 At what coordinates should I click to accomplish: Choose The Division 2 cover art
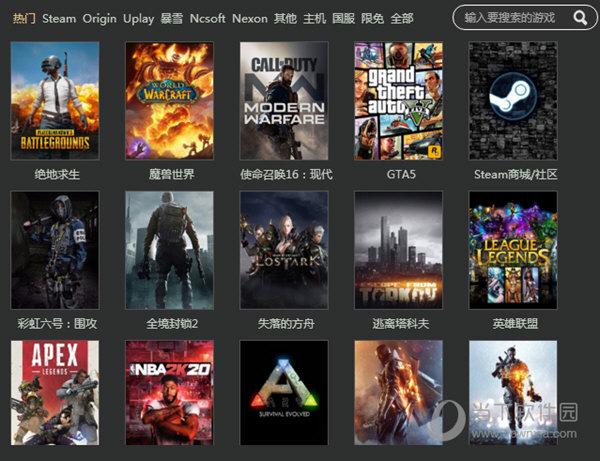click(x=170, y=250)
